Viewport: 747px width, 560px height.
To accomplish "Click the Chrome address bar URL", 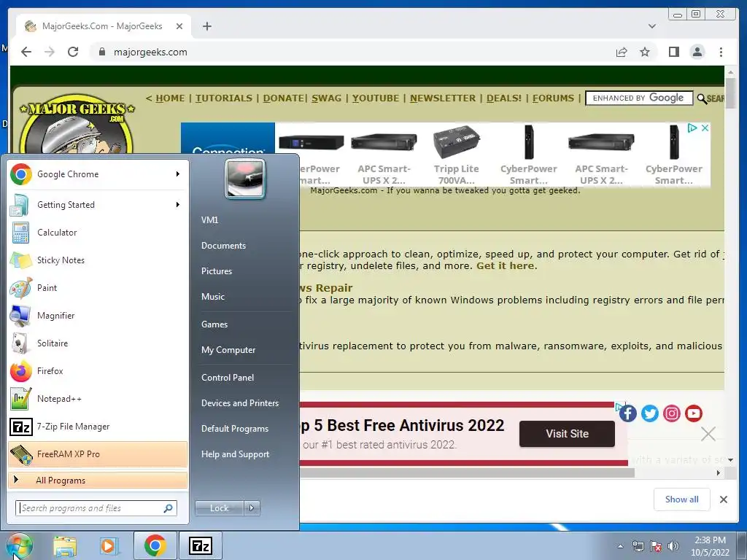I will point(150,52).
